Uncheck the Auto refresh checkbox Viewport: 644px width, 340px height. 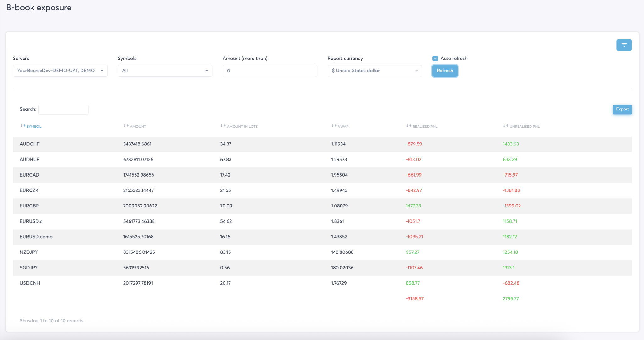(x=435, y=59)
